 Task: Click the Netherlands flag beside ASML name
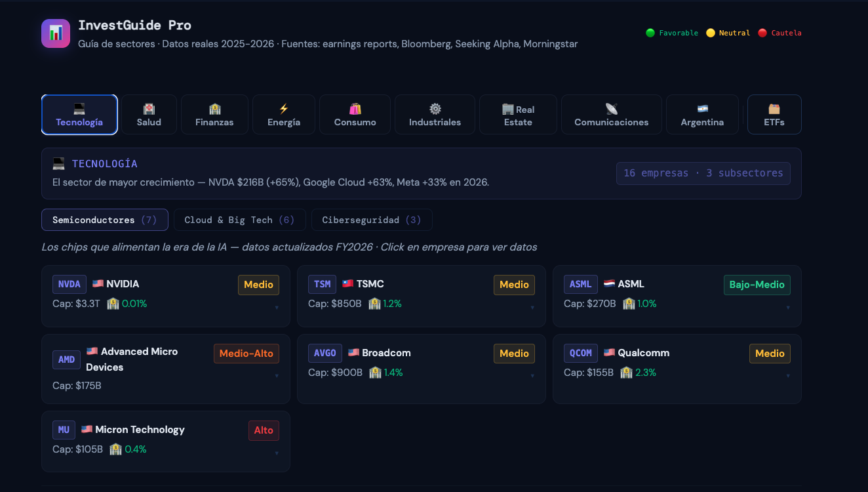coord(609,284)
